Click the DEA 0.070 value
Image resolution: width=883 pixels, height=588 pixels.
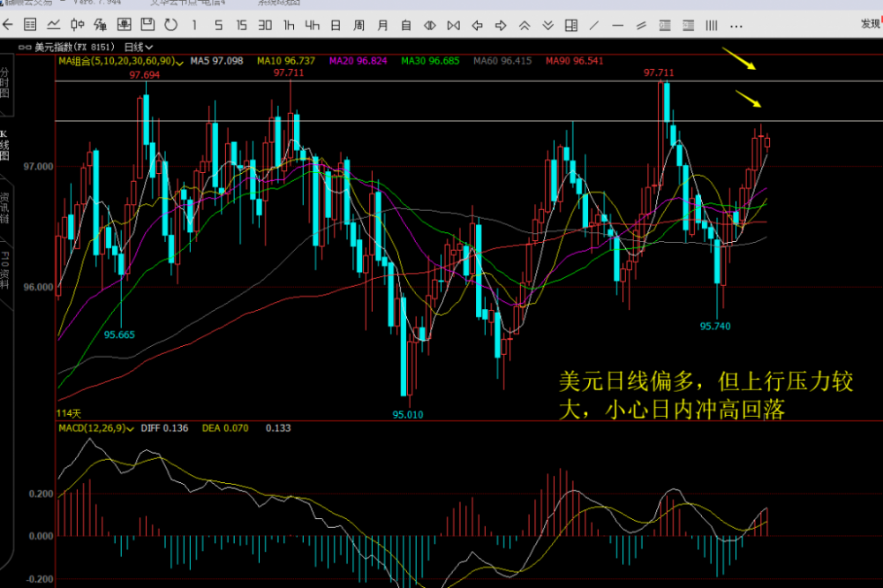(225, 428)
